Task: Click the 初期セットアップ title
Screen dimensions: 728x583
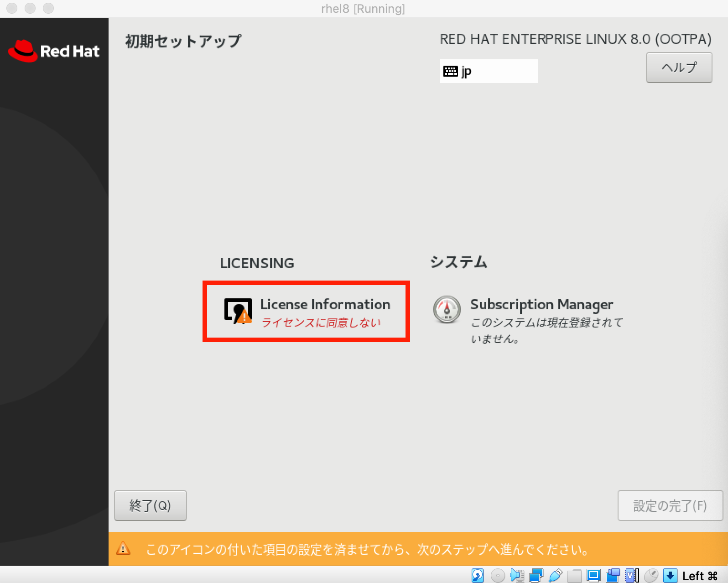Action: click(183, 41)
